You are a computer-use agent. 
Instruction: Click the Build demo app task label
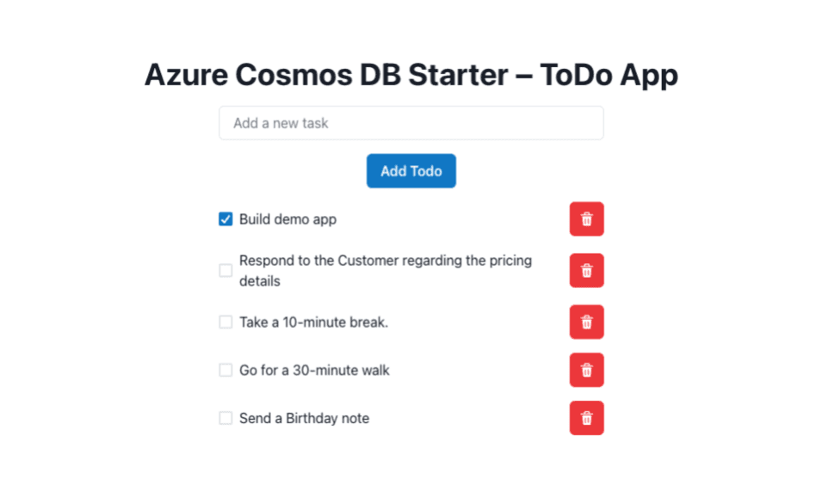click(x=287, y=218)
